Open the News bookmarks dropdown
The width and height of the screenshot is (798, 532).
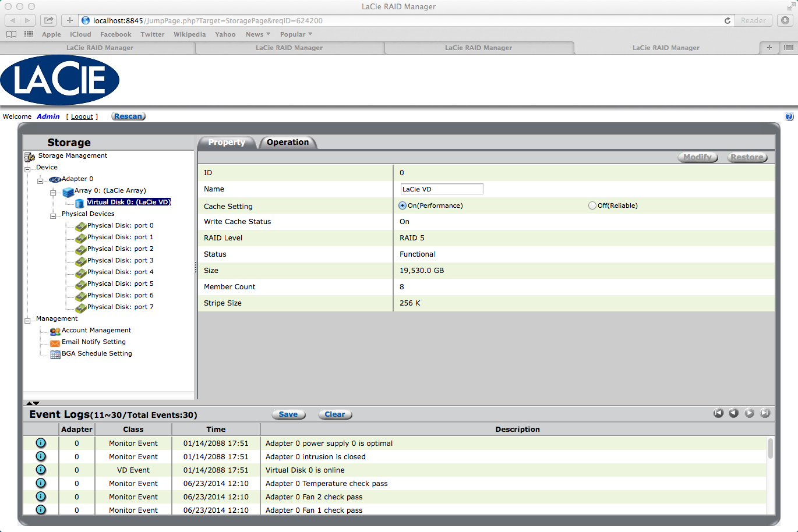(x=258, y=34)
